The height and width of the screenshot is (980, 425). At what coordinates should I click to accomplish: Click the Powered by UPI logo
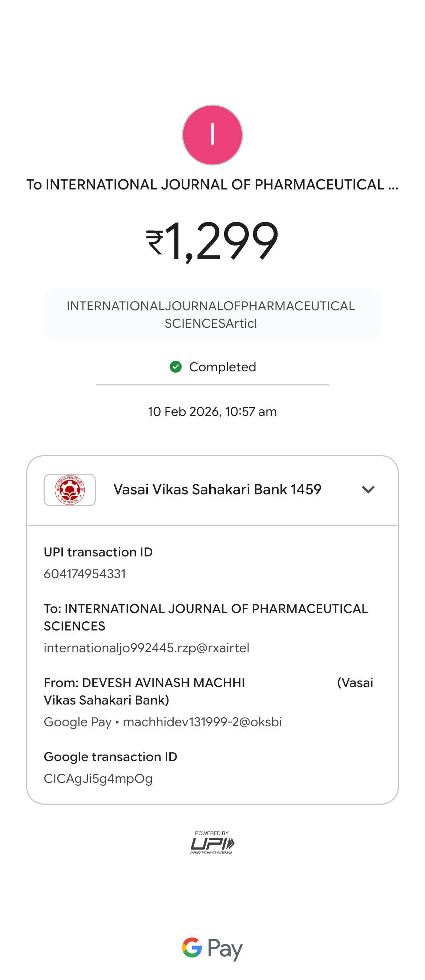(x=212, y=843)
